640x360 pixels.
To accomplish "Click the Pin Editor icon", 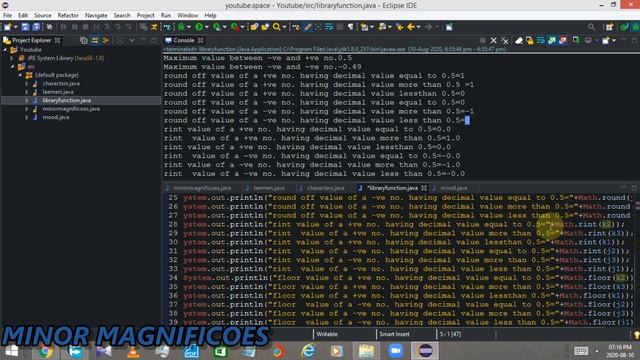I will coord(449,27).
